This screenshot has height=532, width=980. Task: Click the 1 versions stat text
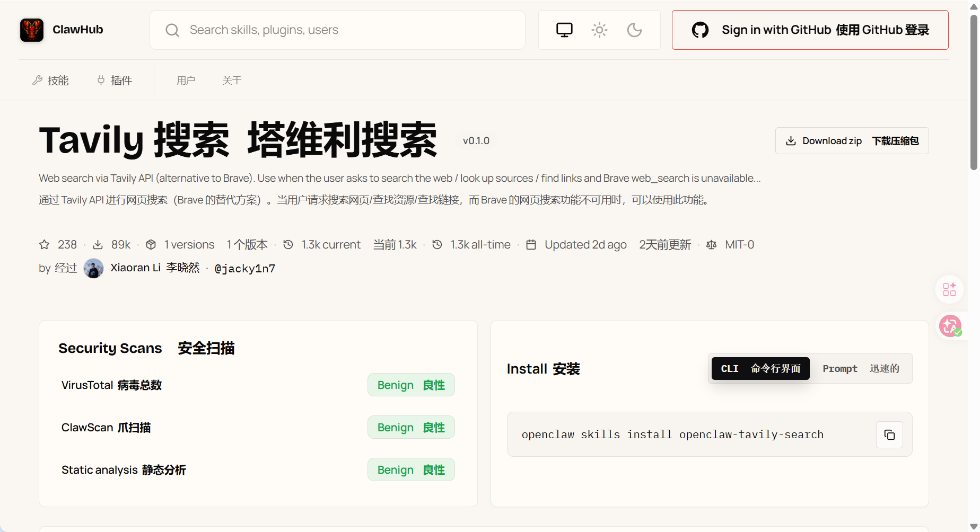189,245
